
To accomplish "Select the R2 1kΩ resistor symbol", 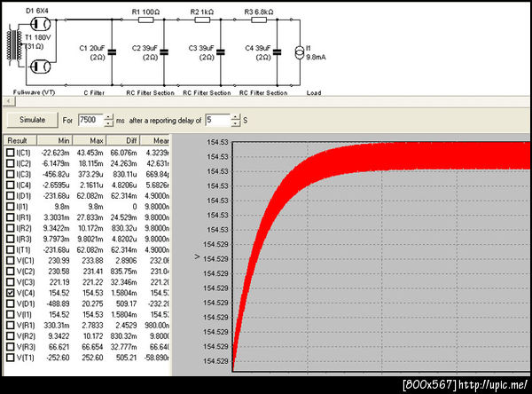I will point(202,20).
